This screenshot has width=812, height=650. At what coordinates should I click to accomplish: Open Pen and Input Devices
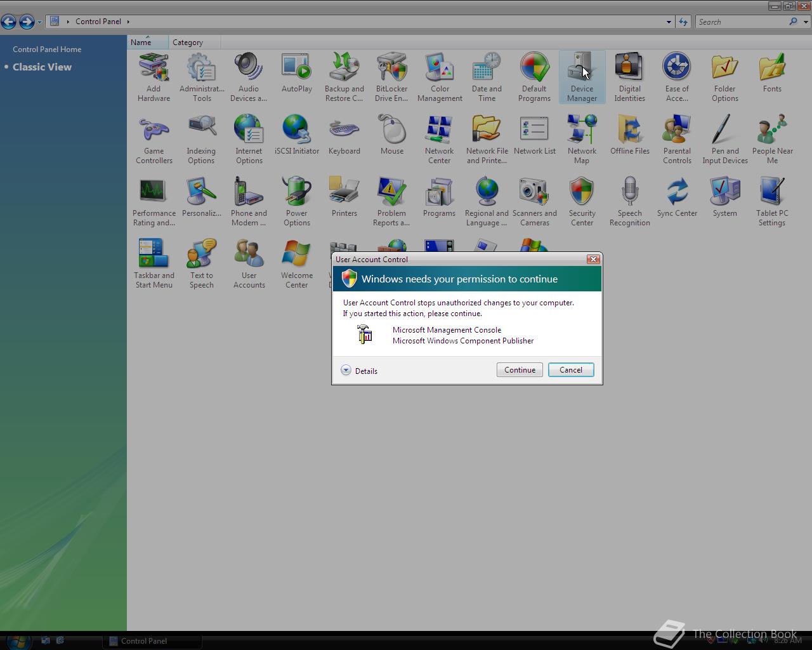(724, 139)
